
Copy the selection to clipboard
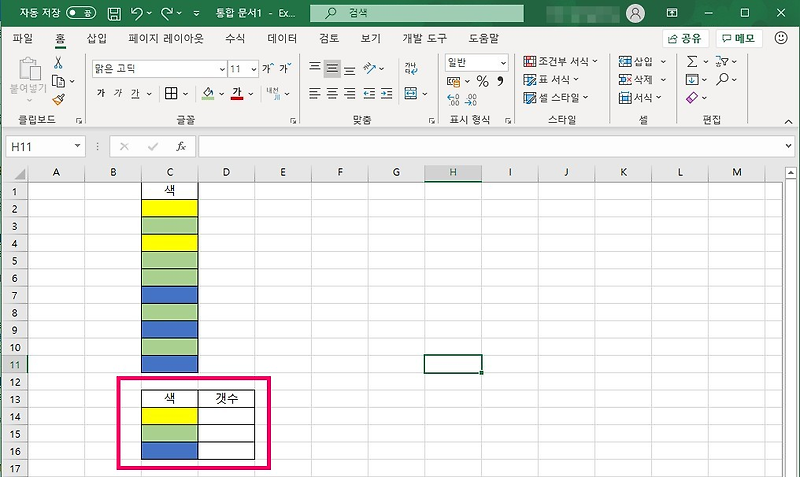pyautogui.click(x=59, y=81)
